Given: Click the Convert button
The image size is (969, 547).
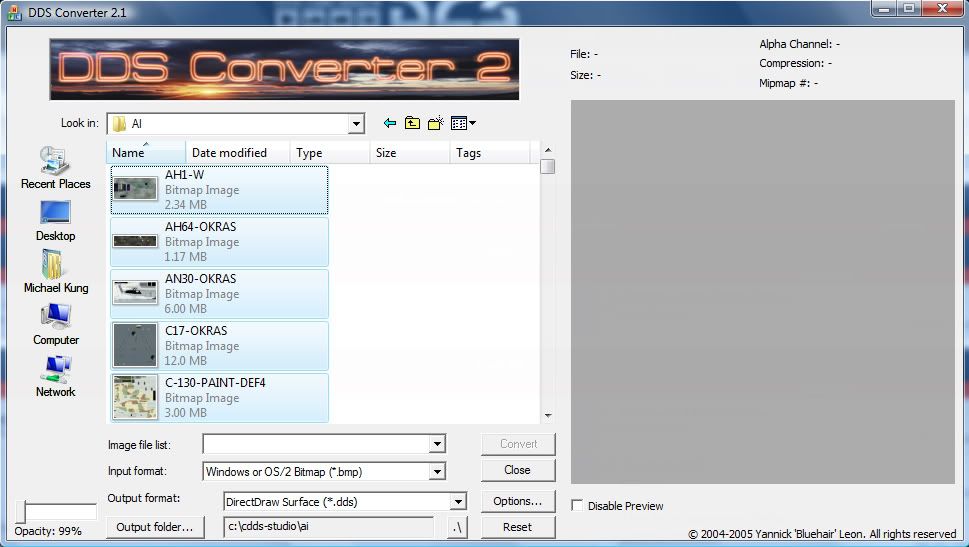Looking at the screenshot, I should [x=518, y=444].
